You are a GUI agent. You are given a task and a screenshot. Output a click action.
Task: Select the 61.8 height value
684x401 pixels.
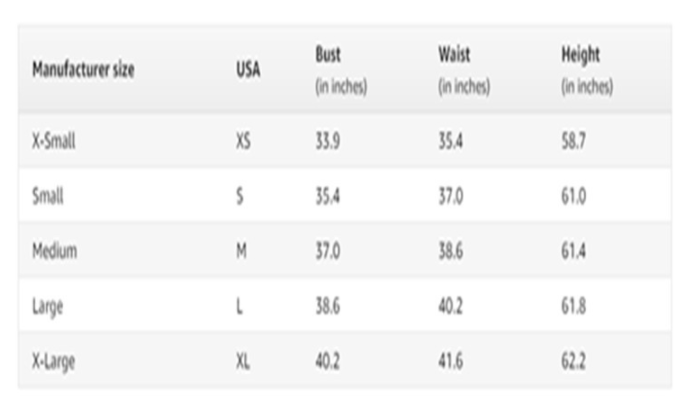[x=574, y=306]
